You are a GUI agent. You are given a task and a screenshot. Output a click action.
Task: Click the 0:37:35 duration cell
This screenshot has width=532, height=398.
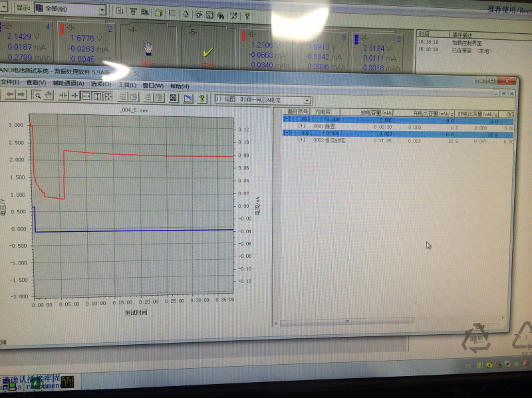pos(382,140)
